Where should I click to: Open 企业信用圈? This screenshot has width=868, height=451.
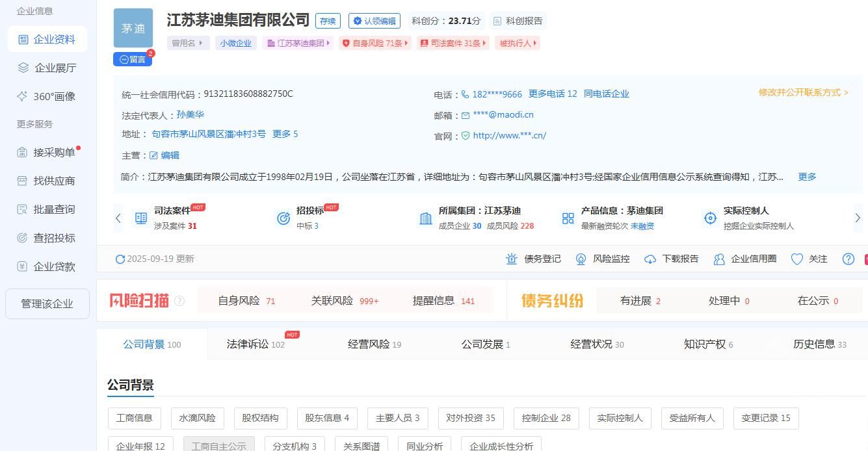click(x=744, y=259)
